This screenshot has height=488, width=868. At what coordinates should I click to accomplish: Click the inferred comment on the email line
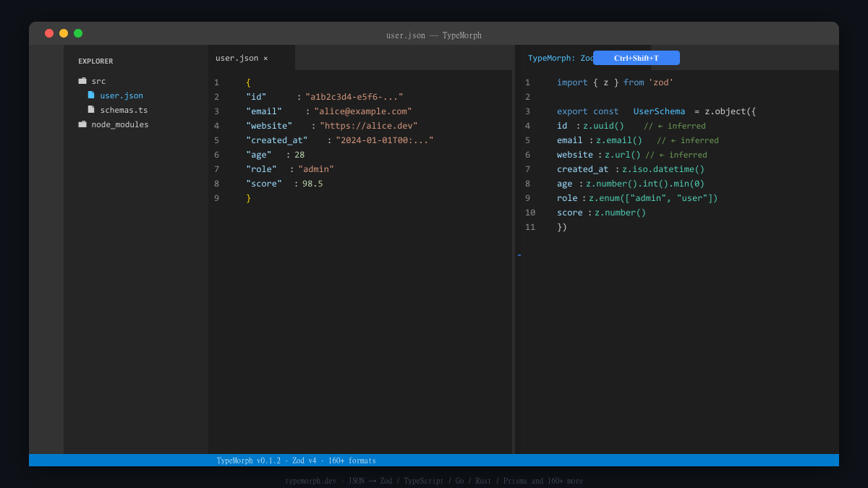click(688, 140)
